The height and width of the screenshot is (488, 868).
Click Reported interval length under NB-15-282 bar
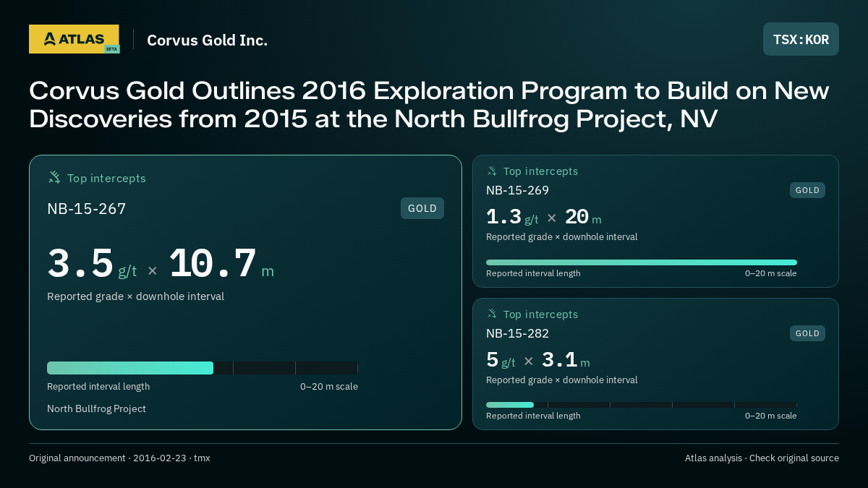pos(533,416)
